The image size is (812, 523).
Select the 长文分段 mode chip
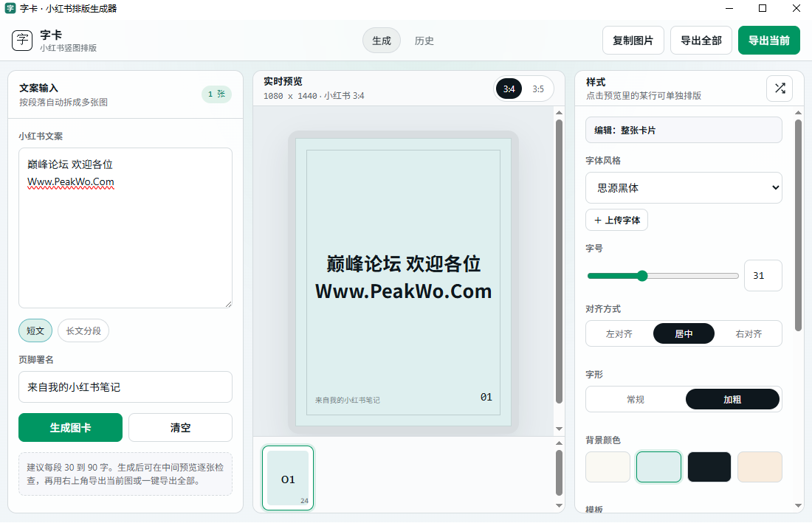click(83, 330)
